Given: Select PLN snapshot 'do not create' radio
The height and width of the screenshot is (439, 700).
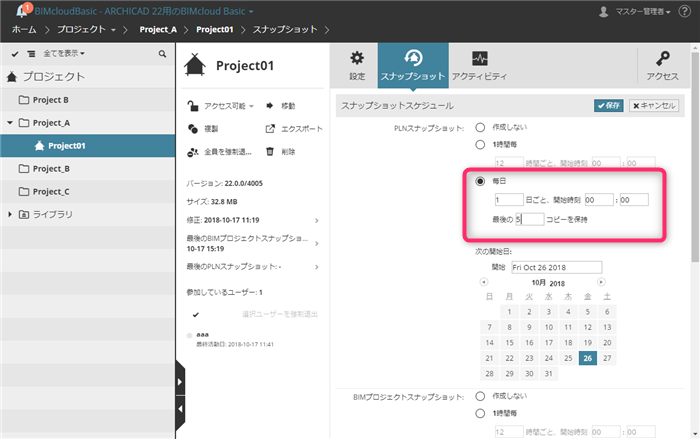Looking at the screenshot, I should coord(480,128).
